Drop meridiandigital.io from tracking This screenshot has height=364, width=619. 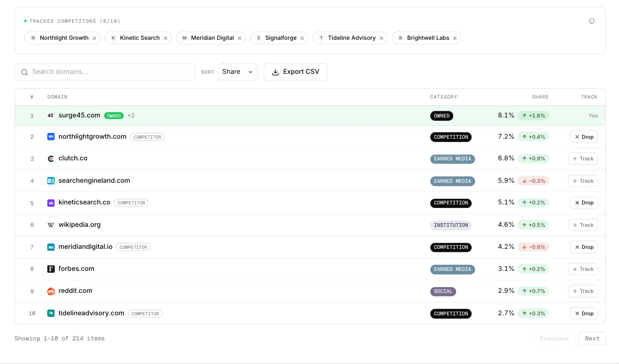(584, 247)
